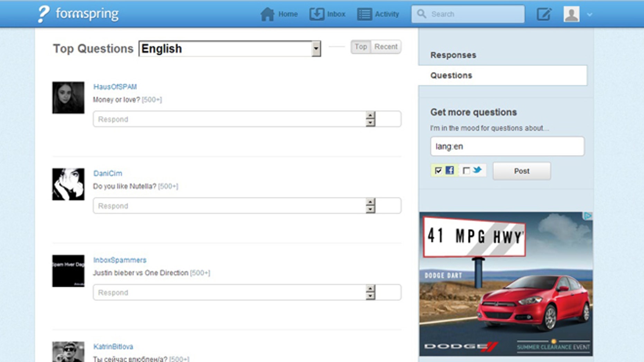Viewport: 644px width, 362px height.
Task: Click the Post button
Action: click(x=522, y=171)
